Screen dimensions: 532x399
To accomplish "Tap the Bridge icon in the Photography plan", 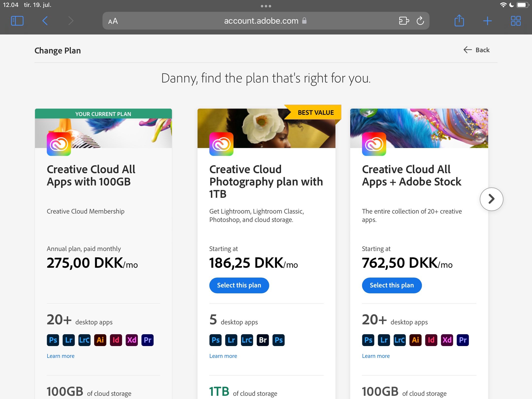I will pyautogui.click(x=263, y=340).
